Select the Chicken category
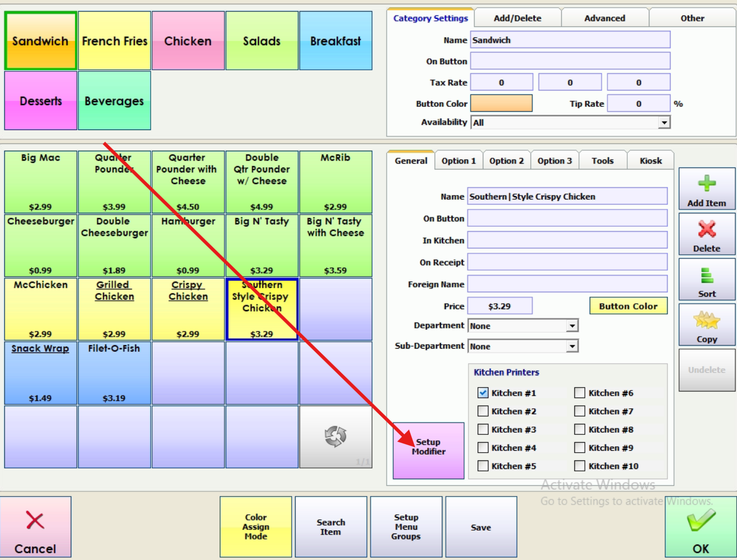 pyautogui.click(x=188, y=41)
